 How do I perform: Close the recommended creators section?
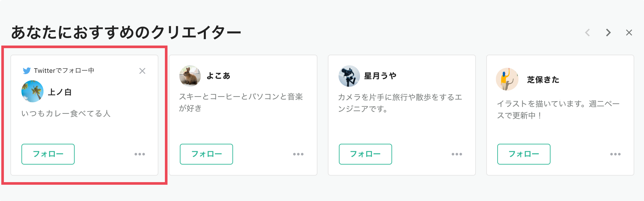click(629, 33)
